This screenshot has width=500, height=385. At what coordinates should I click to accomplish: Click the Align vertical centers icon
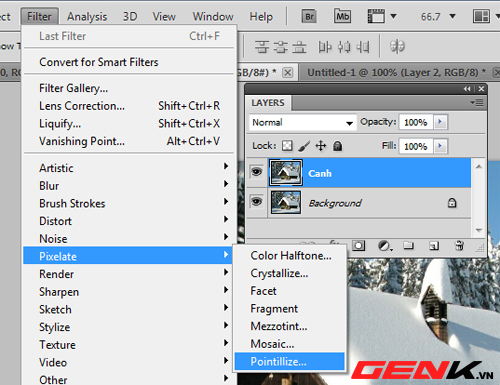coord(281,47)
